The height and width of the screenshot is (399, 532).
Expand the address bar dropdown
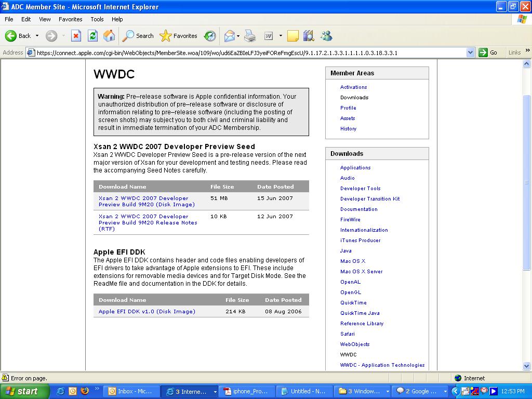point(470,52)
